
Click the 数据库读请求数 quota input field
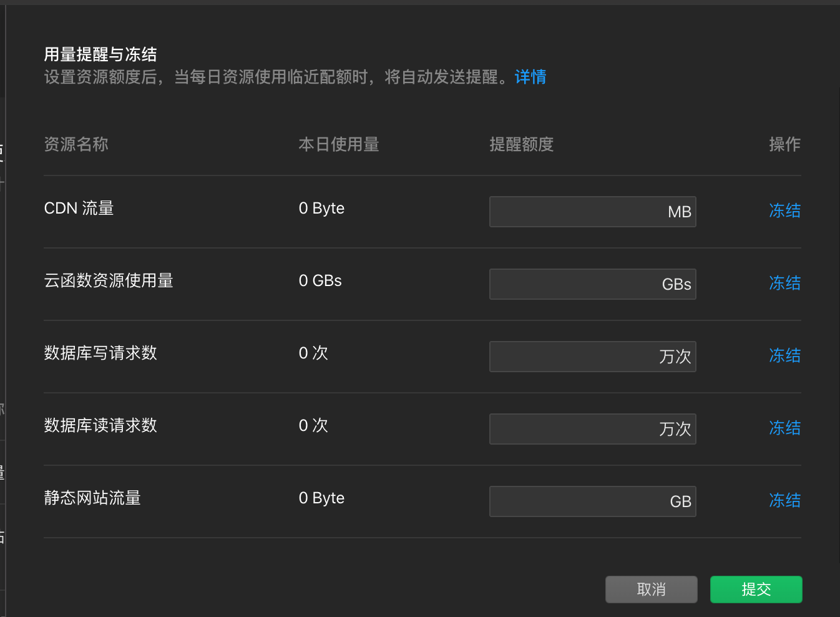point(593,429)
